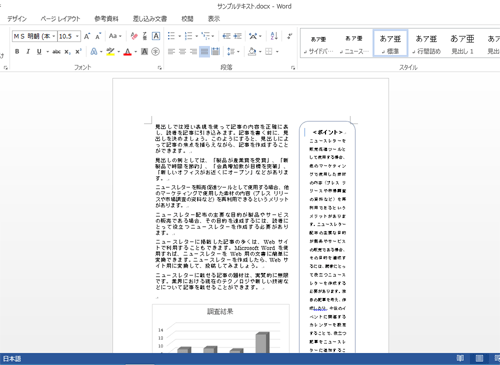
Task: Click the 日本語 language indicator
Action: (x=12, y=359)
